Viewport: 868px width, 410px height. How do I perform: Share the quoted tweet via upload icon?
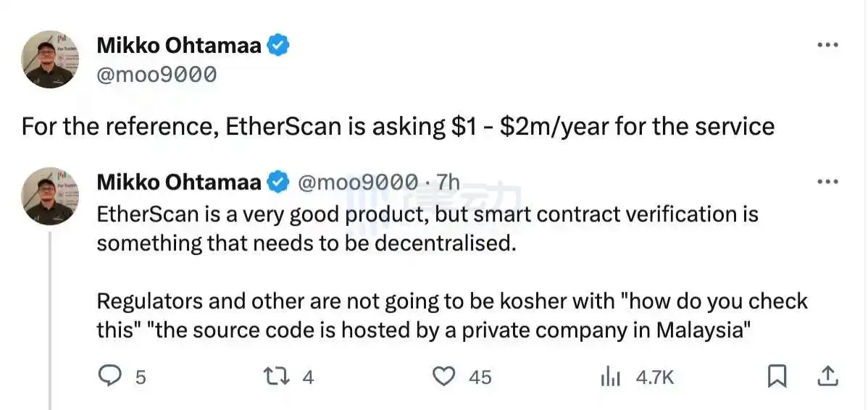[828, 376]
